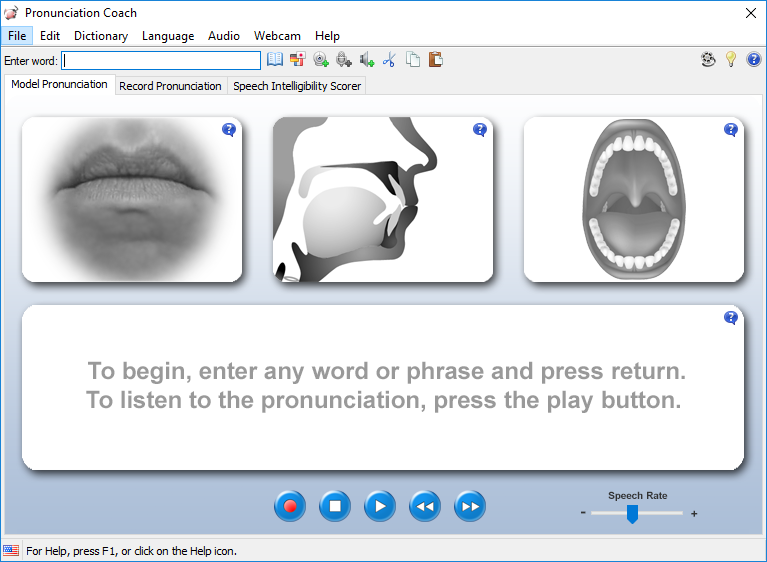The image size is (767, 562).
Task: Open help for the lips image panel
Action: pos(229,129)
